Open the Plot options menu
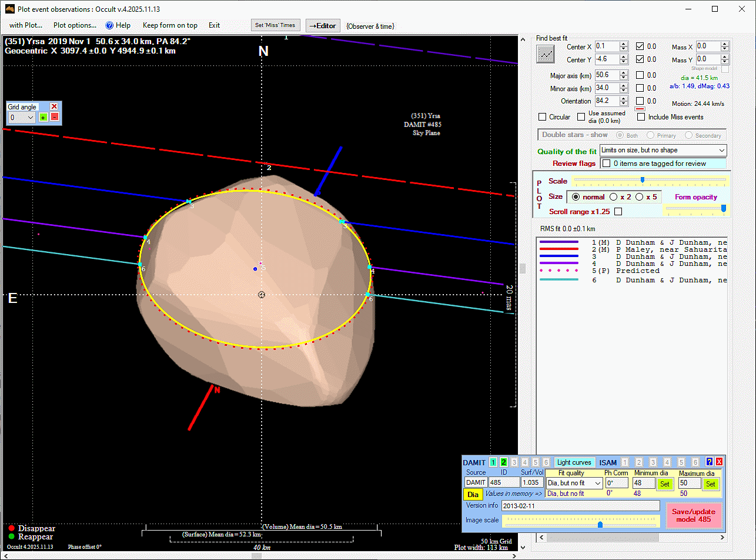This screenshot has width=756, height=560. [x=75, y=25]
